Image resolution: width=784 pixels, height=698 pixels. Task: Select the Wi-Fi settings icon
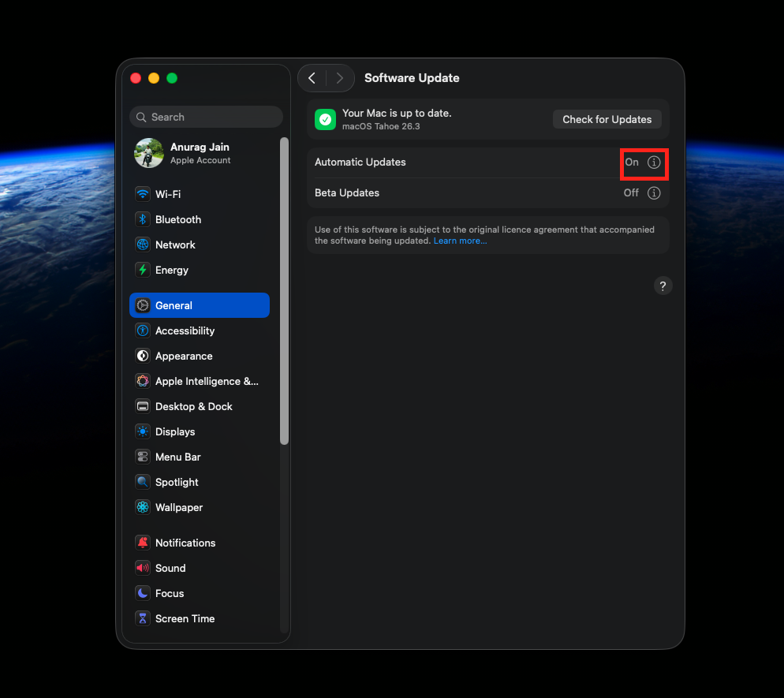point(143,194)
